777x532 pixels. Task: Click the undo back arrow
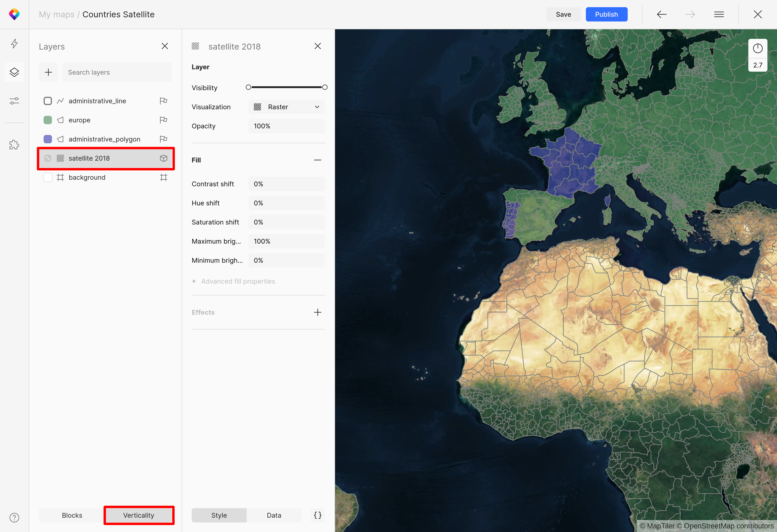point(661,14)
